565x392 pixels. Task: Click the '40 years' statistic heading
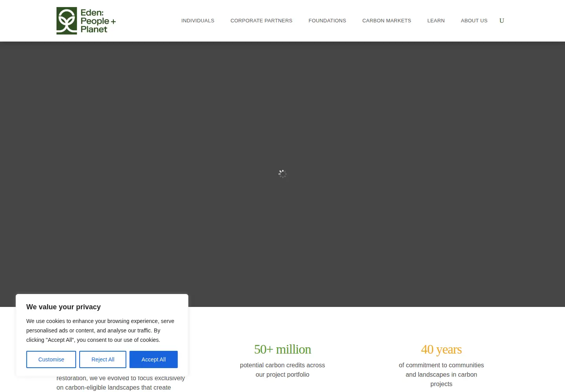(441, 349)
